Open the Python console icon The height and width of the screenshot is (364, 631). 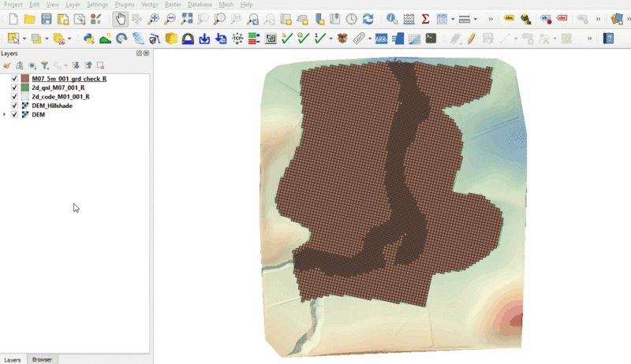click(88, 38)
